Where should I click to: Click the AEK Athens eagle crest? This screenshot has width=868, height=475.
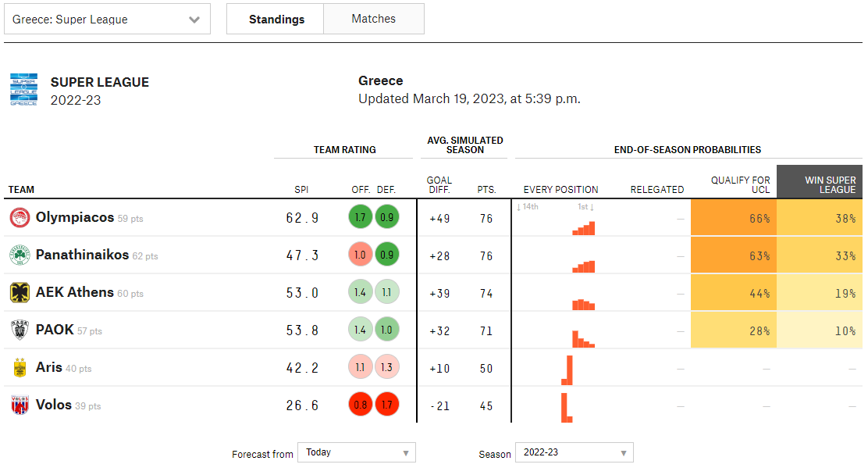(x=20, y=293)
